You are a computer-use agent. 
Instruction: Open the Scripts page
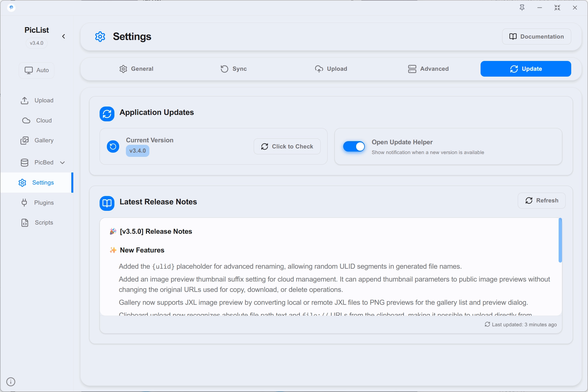click(37, 223)
